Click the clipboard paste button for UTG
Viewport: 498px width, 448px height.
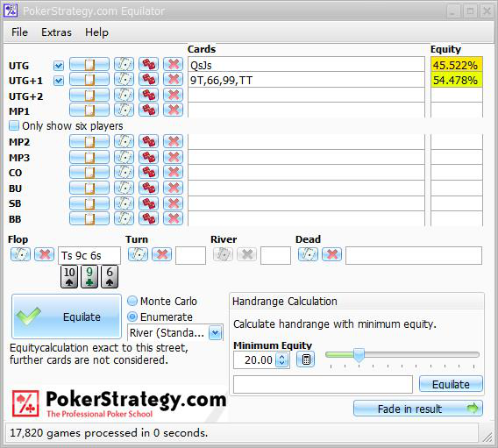(89, 65)
